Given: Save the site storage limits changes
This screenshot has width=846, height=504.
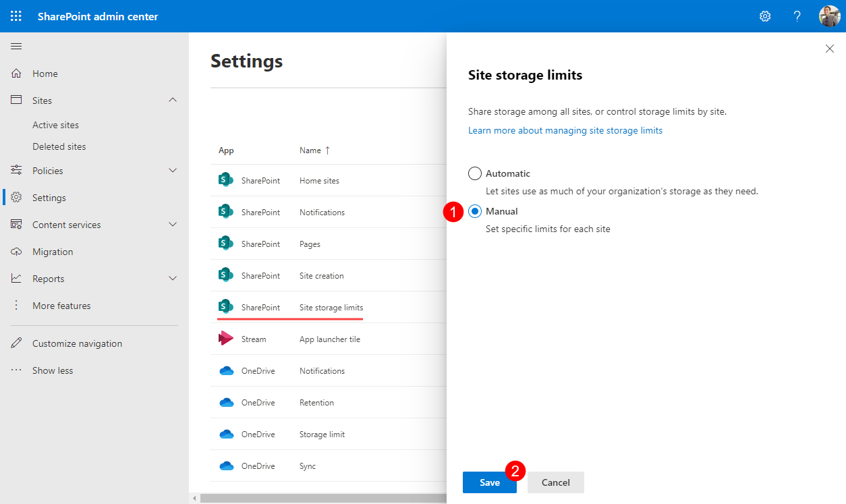Looking at the screenshot, I should pos(490,482).
